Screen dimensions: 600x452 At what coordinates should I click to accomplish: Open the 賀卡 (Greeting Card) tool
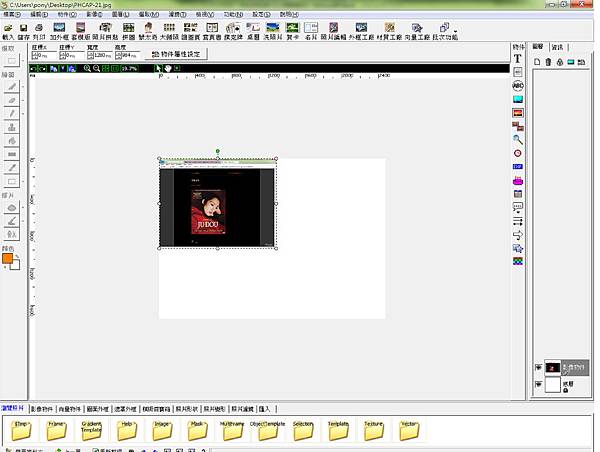[x=293, y=31]
